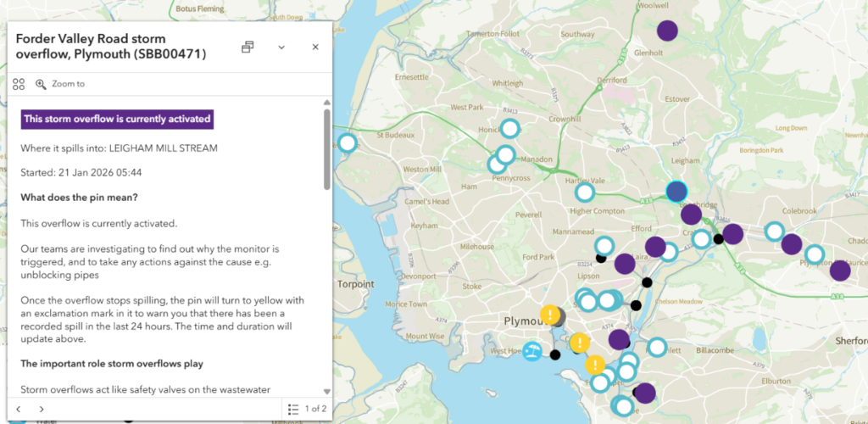Image resolution: width=868 pixels, height=424 pixels.
Task: Click the purple activated status banner
Action: 117,119
